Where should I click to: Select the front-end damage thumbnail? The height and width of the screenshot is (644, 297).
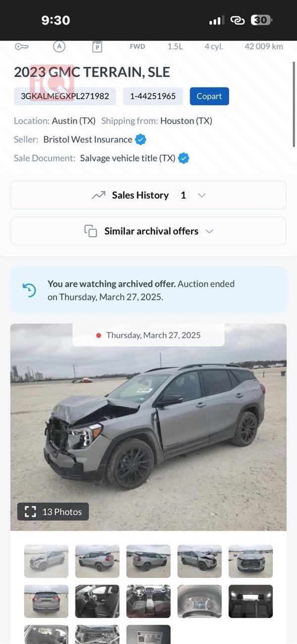point(250,561)
